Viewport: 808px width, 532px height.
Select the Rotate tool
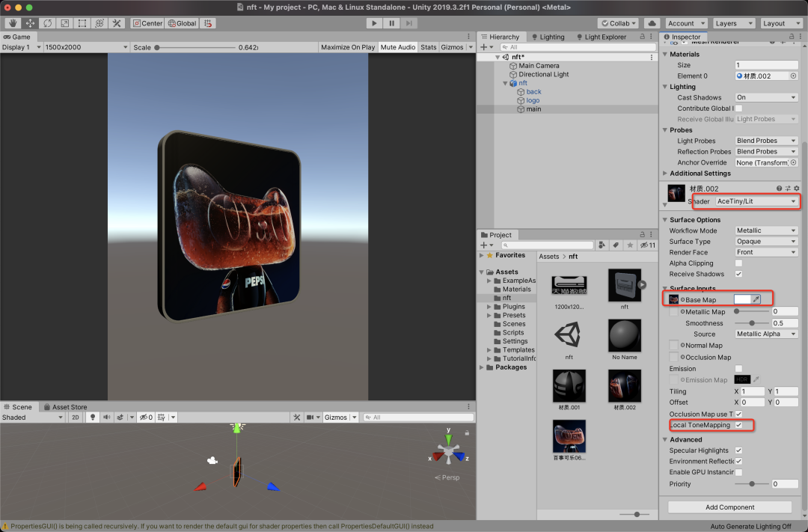[47, 23]
